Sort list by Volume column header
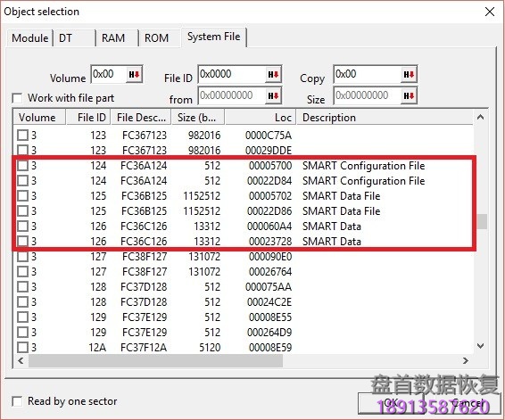505x420 pixels. [x=39, y=117]
